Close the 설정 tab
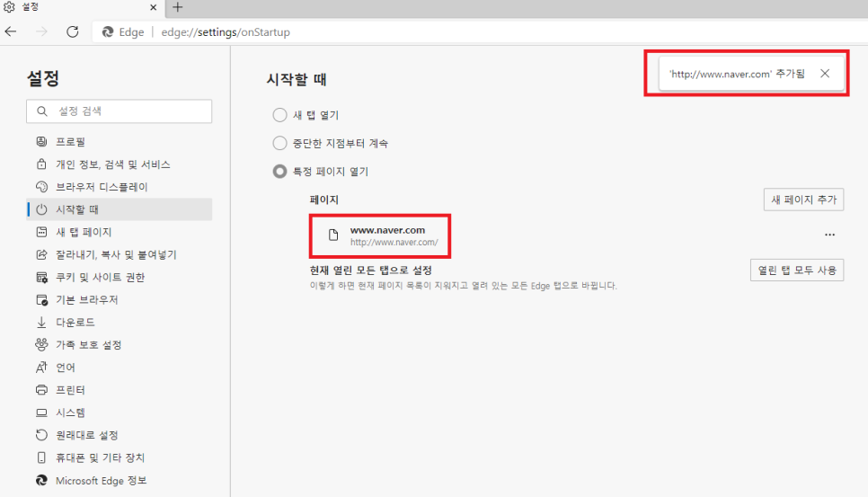Screen dimensions: 868x497 [154, 7]
